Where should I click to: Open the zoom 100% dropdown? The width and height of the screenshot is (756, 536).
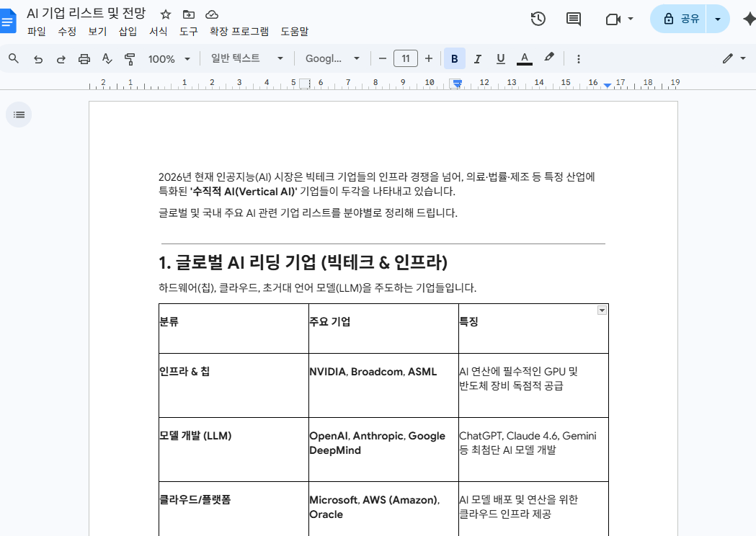[169, 59]
